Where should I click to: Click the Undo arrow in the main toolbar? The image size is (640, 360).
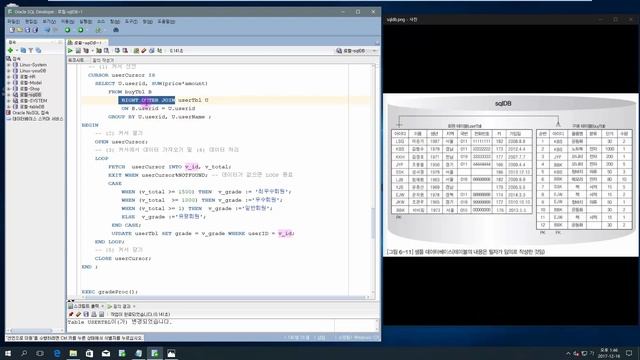click(47, 30)
